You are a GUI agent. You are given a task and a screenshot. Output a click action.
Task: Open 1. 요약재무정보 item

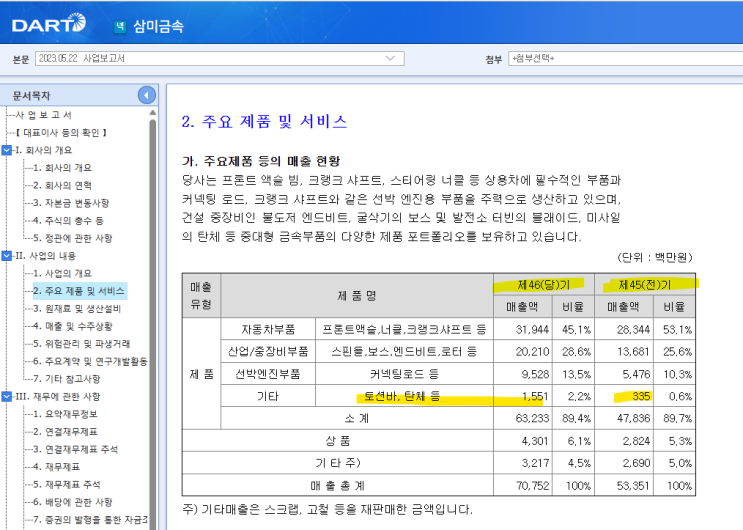click(65, 414)
